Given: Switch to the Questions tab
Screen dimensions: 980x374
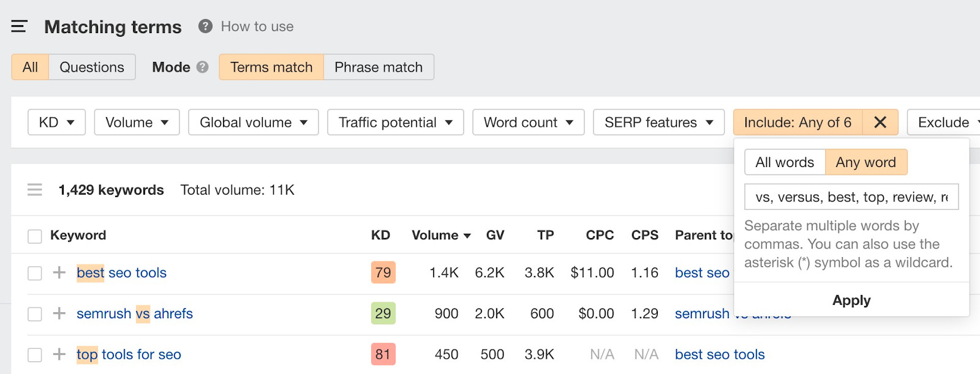Looking at the screenshot, I should [92, 67].
